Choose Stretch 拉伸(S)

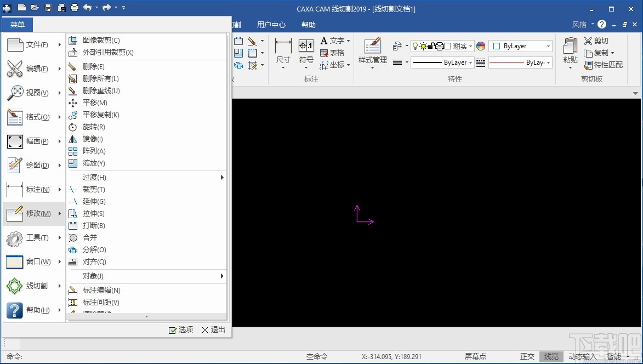coord(146,214)
